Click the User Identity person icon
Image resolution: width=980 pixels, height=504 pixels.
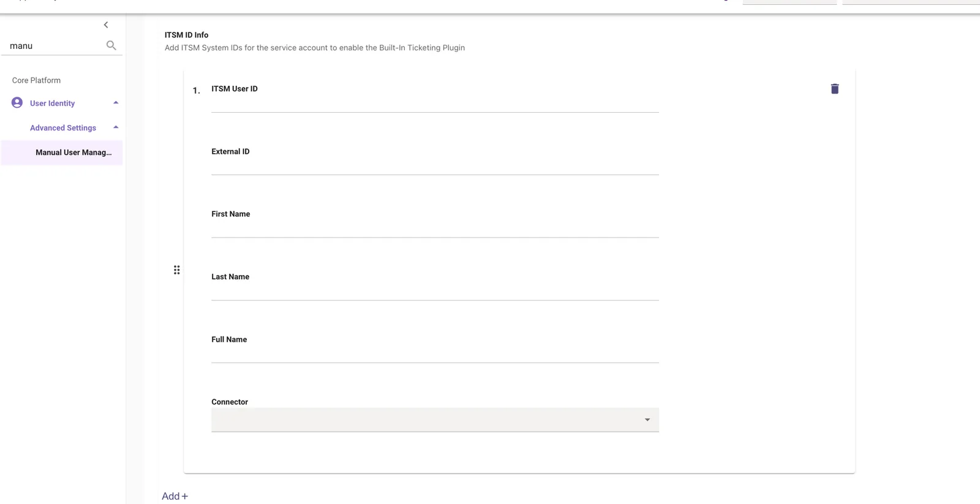tap(17, 103)
